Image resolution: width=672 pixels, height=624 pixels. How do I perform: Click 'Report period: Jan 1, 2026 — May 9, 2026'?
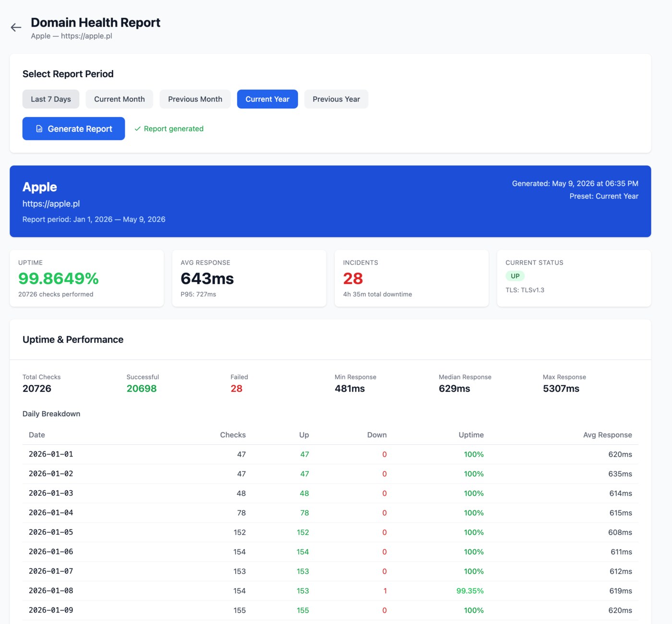(x=94, y=219)
